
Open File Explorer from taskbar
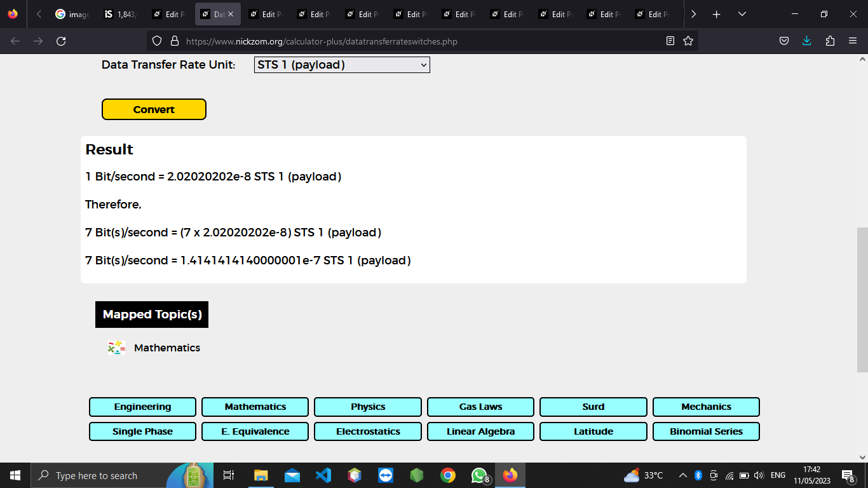click(x=261, y=475)
